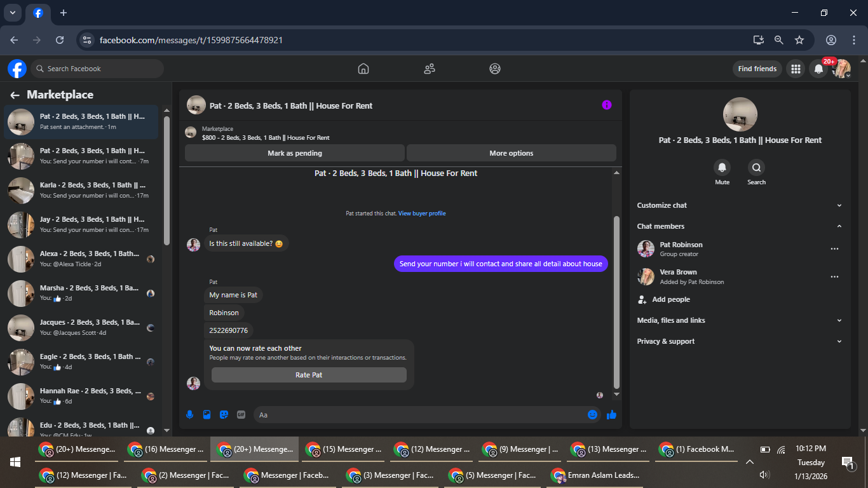Open conversation information purple icon
Screen dimensions: 868x488
[607, 105]
